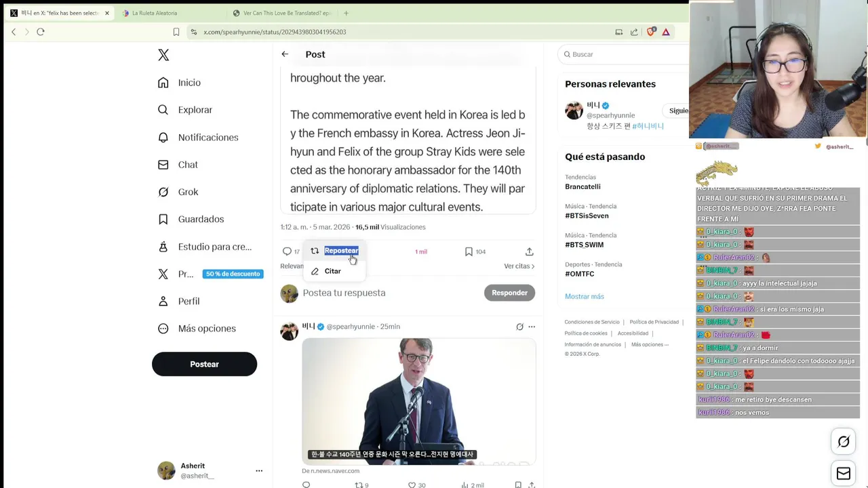Screen dimensions: 868x488
Task: Open three-dot menu on reply post
Action: click(x=532, y=327)
